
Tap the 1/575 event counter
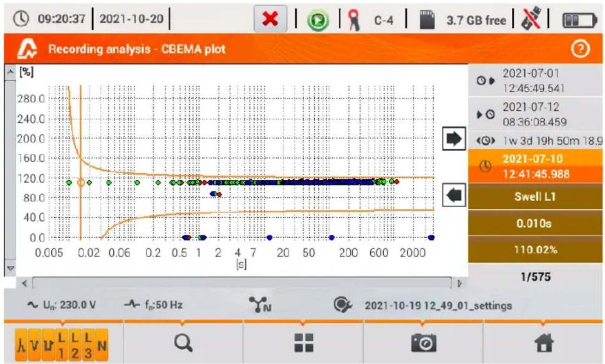[536, 277]
